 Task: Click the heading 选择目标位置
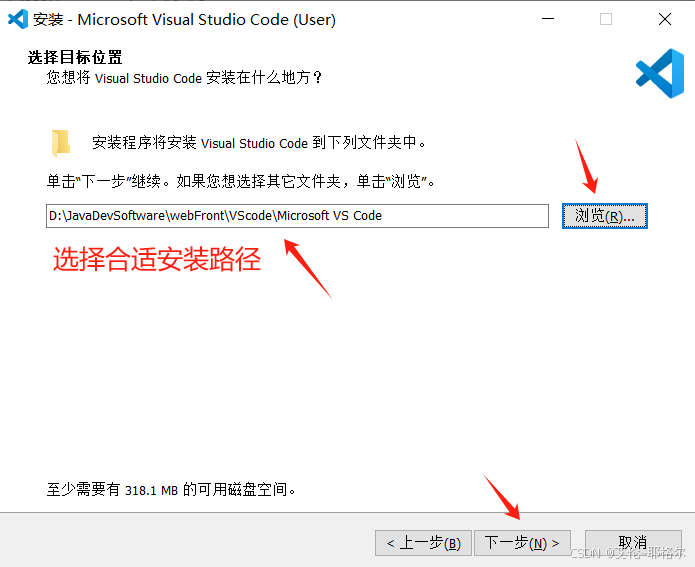pos(75,57)
